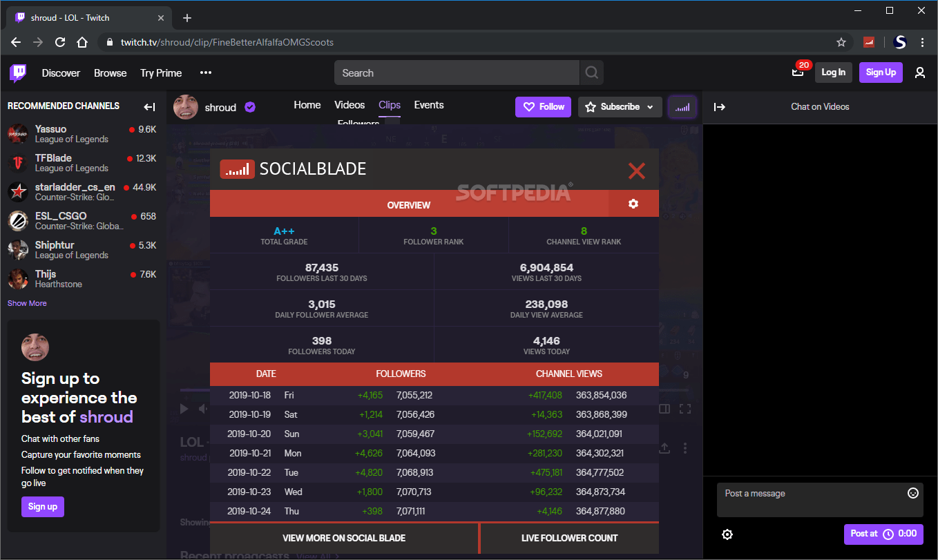The width and height of the screenshot is (938, 560).
Task: Open the starladder_cs_en channel
Action: tap(83, 192)
